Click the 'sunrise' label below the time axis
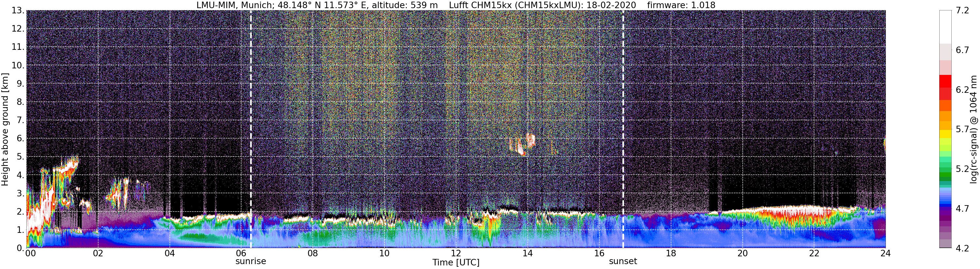The height and width of the screenshot is (269, 980). (x=251, y=262)
